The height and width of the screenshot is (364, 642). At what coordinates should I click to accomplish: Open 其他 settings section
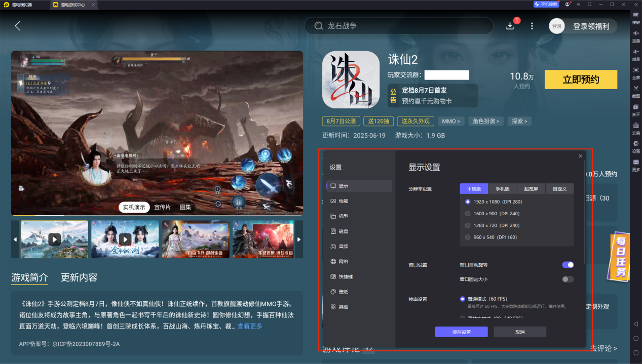[359, 307]
